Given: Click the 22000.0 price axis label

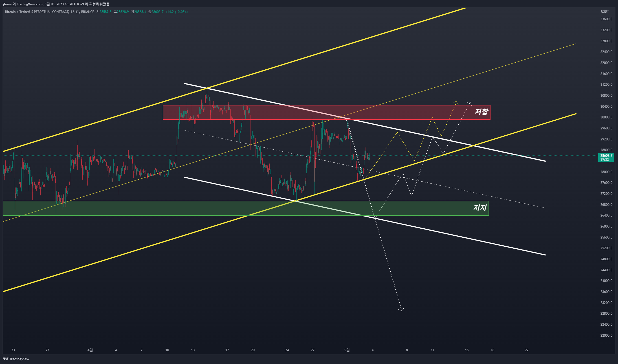Looking at the screenshot, I should (x=606, y=335).
